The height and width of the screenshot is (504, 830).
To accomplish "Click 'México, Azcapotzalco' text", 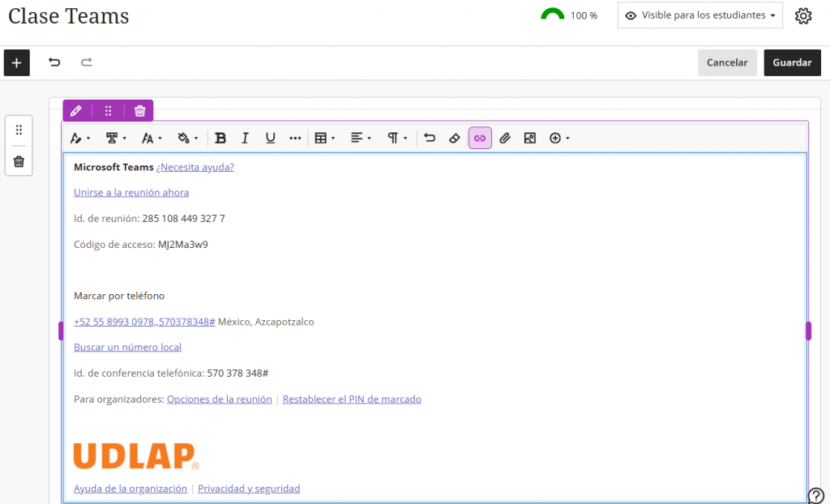I will [x=266, y=322].
